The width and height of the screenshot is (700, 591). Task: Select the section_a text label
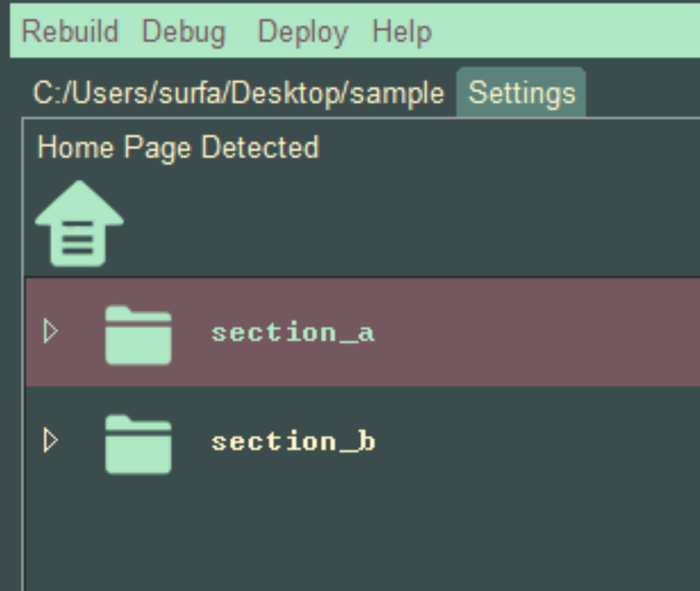click(x=293, y=333)
